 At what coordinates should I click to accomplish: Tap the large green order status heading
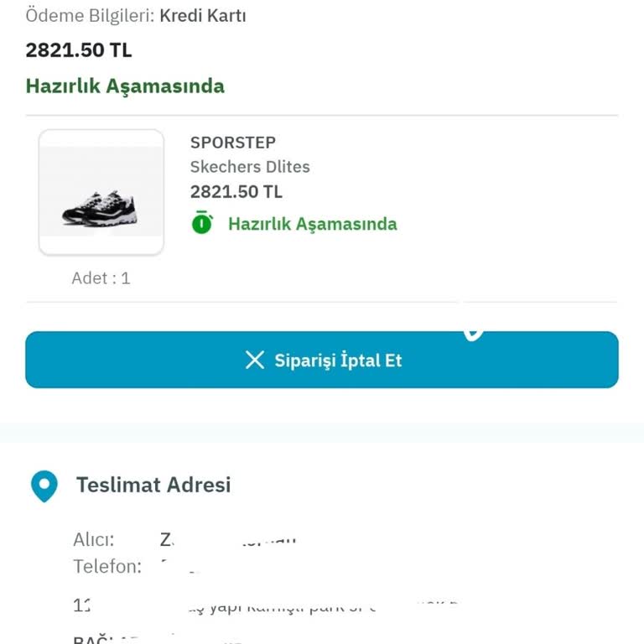coord(125,86)
